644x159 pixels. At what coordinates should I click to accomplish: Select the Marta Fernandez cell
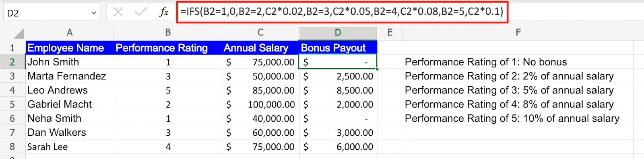[x=70, y=76]
